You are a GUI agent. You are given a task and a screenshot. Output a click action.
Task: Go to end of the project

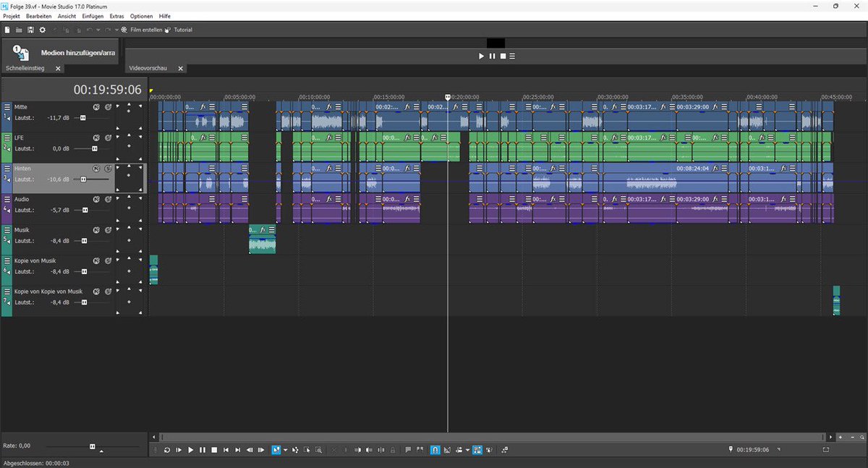point(238,450)
